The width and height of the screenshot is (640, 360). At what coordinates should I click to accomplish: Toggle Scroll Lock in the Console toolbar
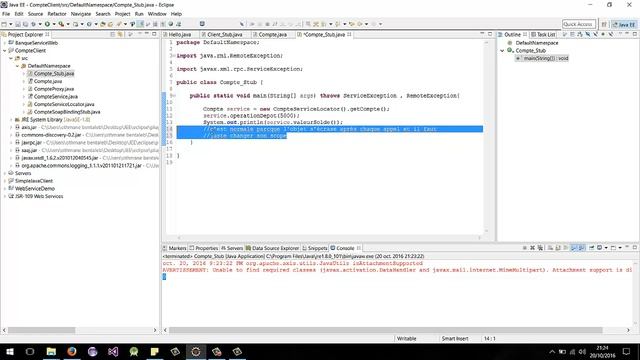pos(558,248)
